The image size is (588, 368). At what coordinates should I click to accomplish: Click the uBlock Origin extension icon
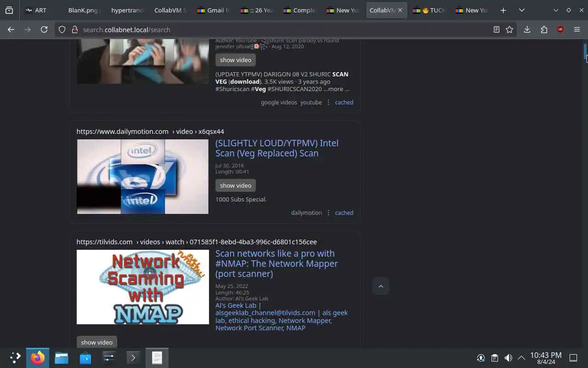[x=560, y=29]
